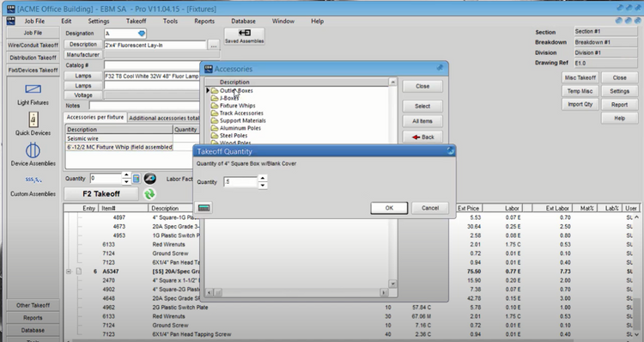Switch to the Additional accessories total tab

[164, 118]
